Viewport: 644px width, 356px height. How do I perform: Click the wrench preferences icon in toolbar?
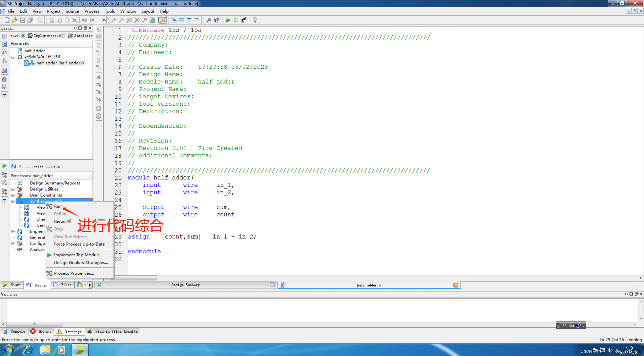point(208,20)
